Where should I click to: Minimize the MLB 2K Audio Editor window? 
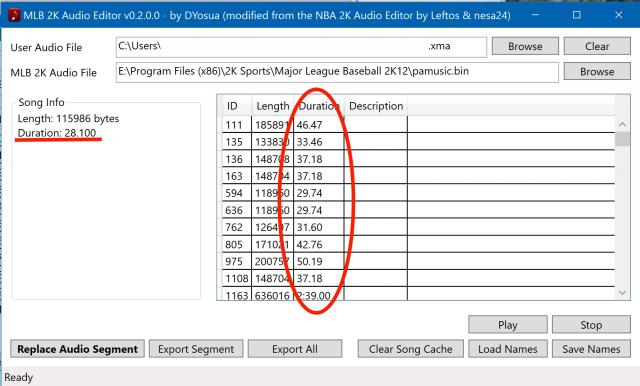pos(536,15)
